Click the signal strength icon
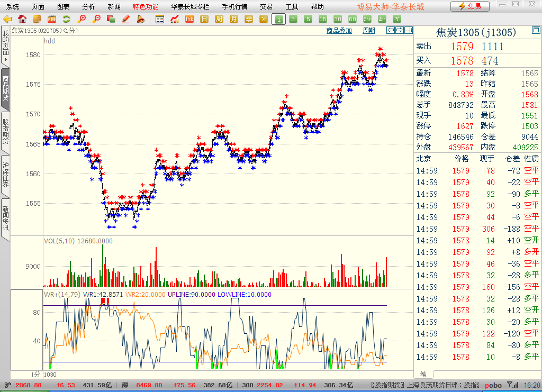 (x=512, y=385)
